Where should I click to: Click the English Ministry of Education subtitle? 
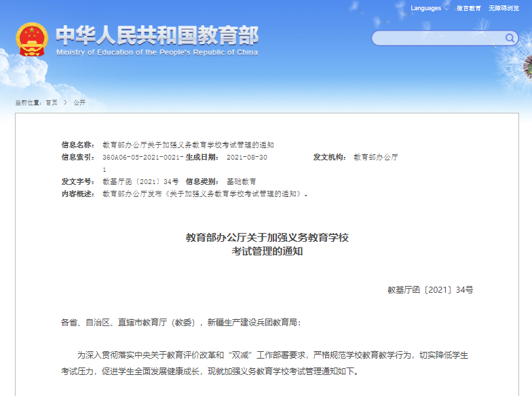157,52
